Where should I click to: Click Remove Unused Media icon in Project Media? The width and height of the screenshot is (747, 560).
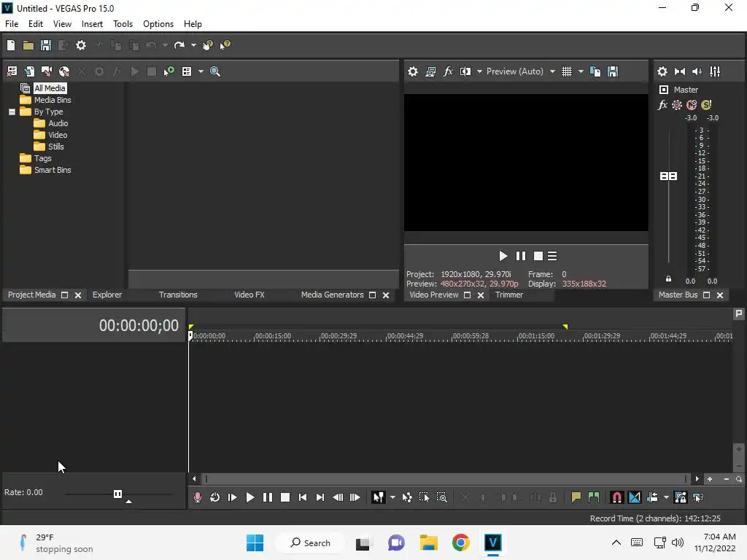(12, 71)
